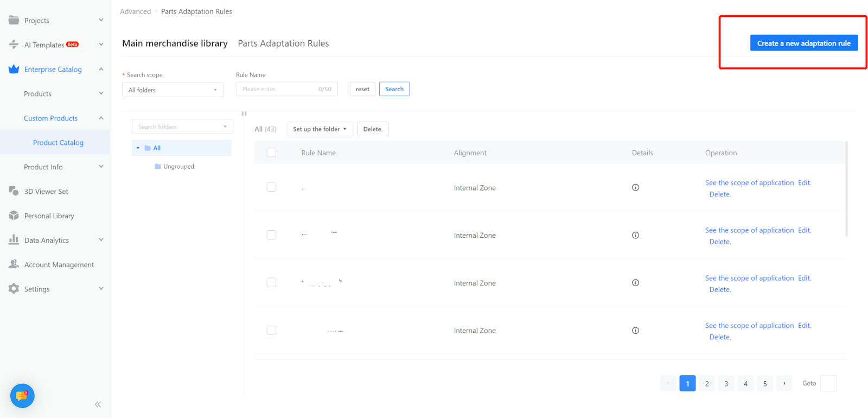868x418 pixels.
Task: Open the Set up the folder dropdown
Action: point(320,129)
